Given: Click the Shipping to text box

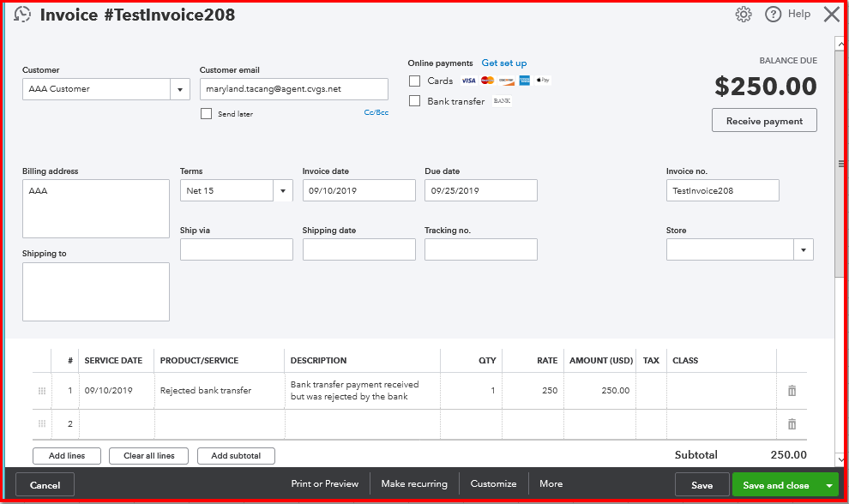Looking at the screenshot, I should (96, 291).
